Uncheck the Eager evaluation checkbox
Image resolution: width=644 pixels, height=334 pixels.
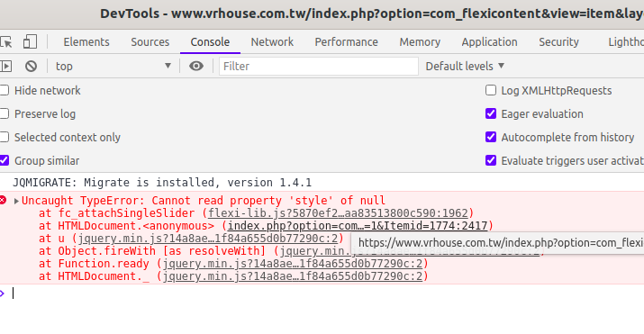491,113
